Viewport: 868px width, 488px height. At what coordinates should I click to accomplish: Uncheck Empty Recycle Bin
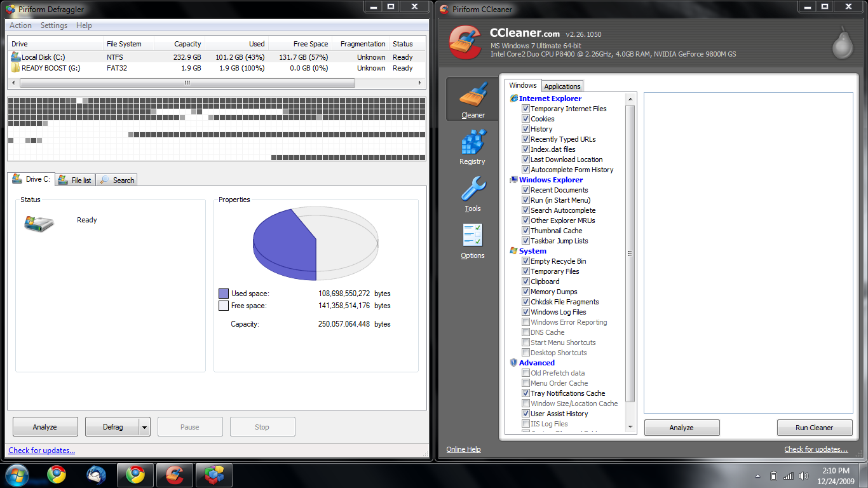click(x=526, y=261)
